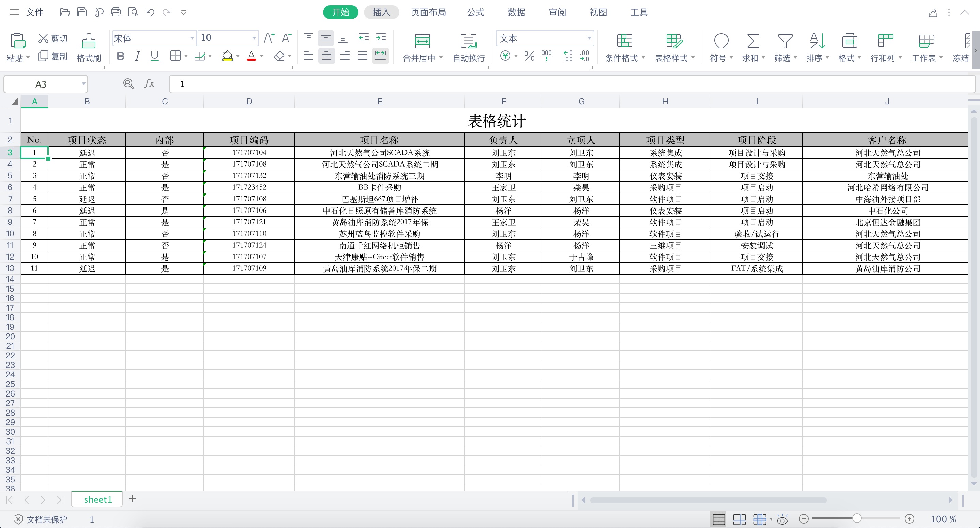Click the Print icon in quick toolbar
The height and width of the screenshot is (528, 980).
[x=116, y=12]
